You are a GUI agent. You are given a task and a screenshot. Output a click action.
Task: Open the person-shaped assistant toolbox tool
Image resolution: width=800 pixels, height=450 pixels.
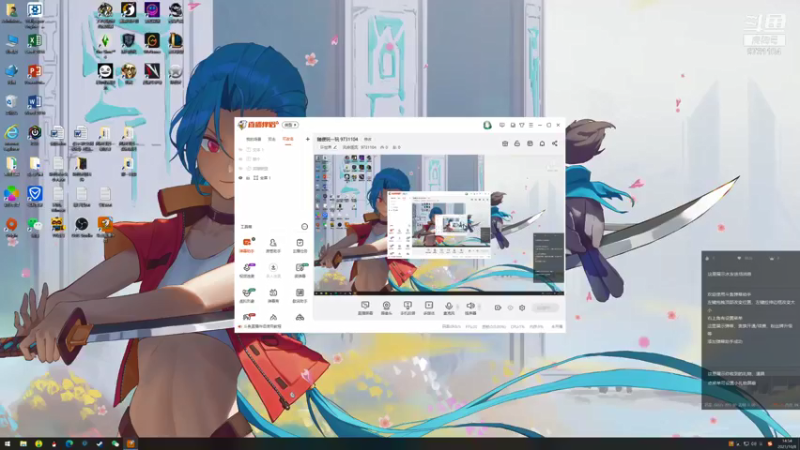pyautogui.click(x=273, y=245)
